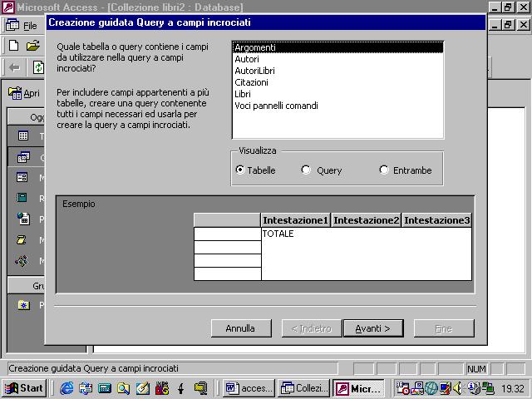
Task: Click the Intestazione3 column header
Action: point(436,220)
